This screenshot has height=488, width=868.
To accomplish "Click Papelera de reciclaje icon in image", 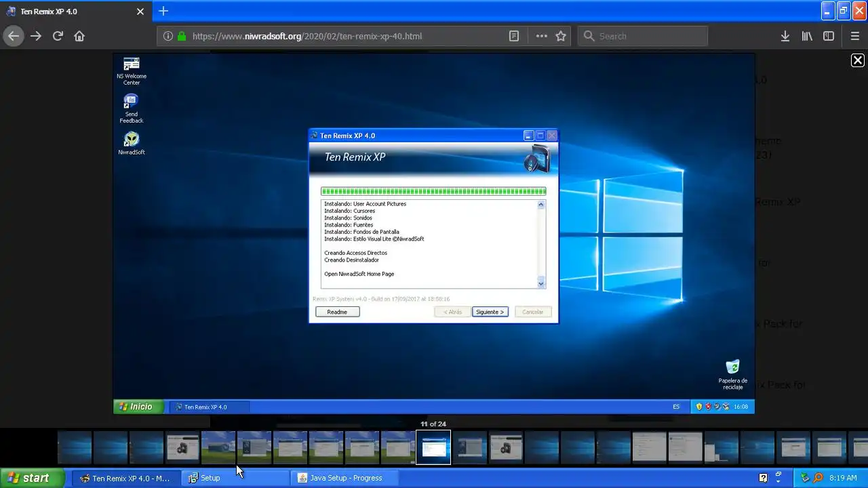I will pyautogui.click(x=732, y=374).
